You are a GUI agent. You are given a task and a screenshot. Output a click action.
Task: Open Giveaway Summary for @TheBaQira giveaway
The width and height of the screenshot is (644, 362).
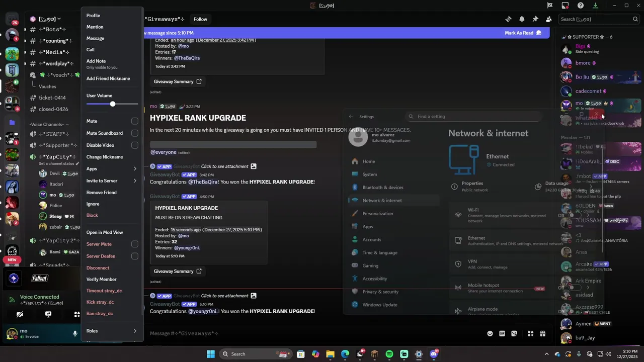tap(178, 81)
